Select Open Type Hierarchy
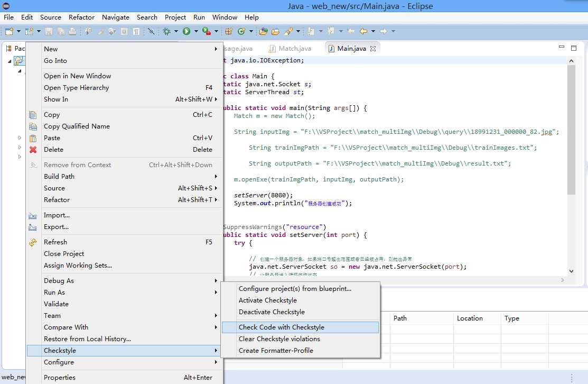Image resolution: width=588 pixels, height=384 pixels. click(x=124, y=87)
